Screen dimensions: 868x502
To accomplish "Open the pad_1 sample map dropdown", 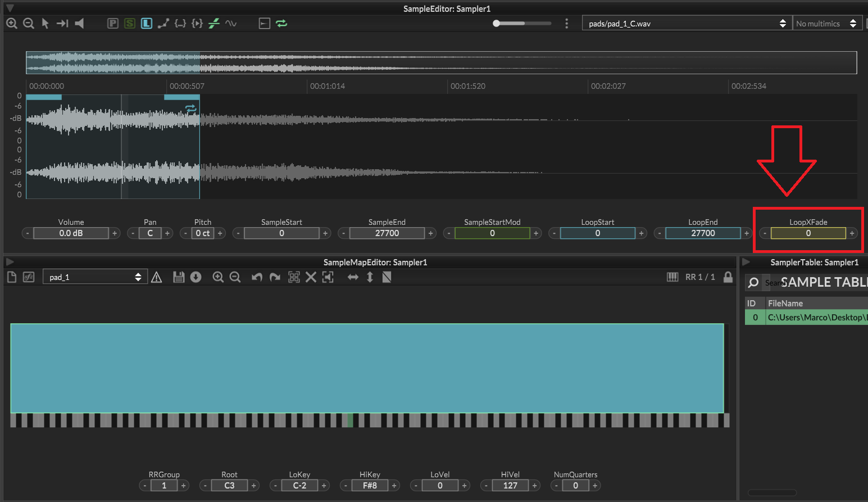I will (95, 277).
